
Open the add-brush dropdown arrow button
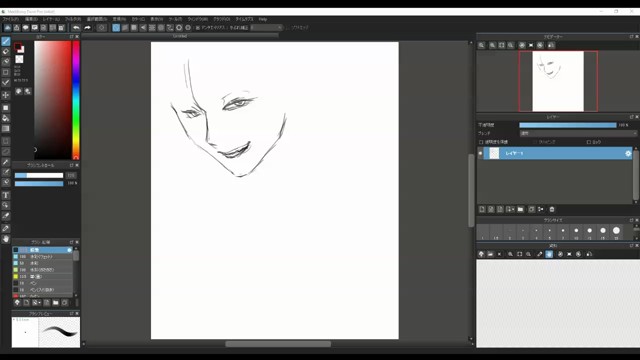click(36, 303)
